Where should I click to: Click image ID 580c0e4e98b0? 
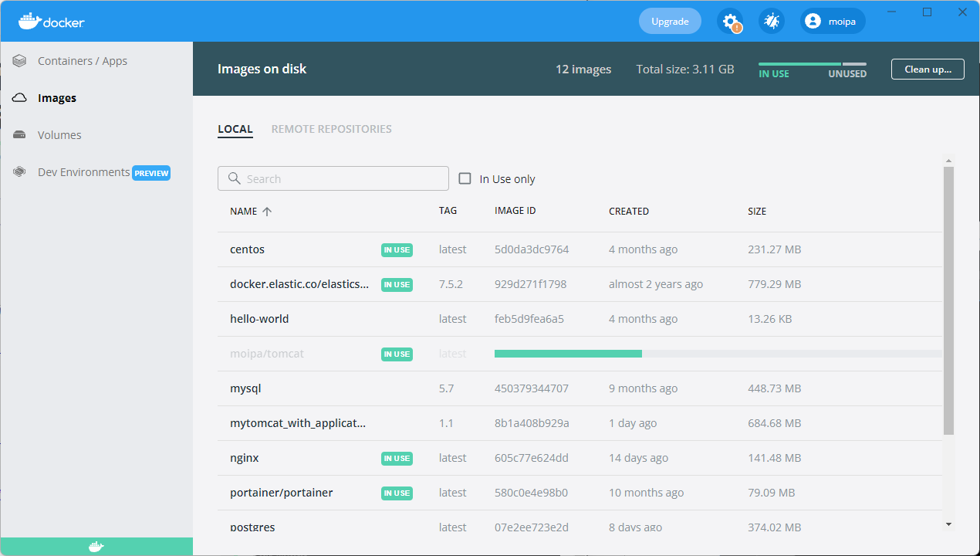tap(531, 493)
